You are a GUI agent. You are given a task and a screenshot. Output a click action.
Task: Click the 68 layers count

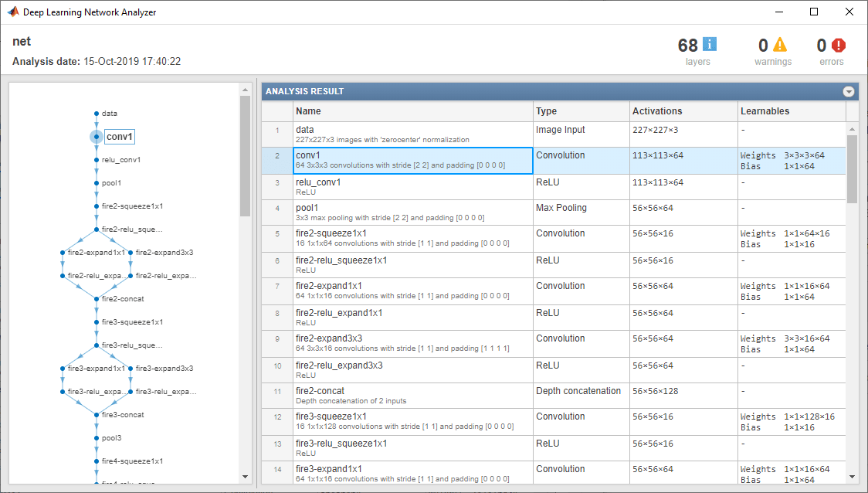point(687,46)
